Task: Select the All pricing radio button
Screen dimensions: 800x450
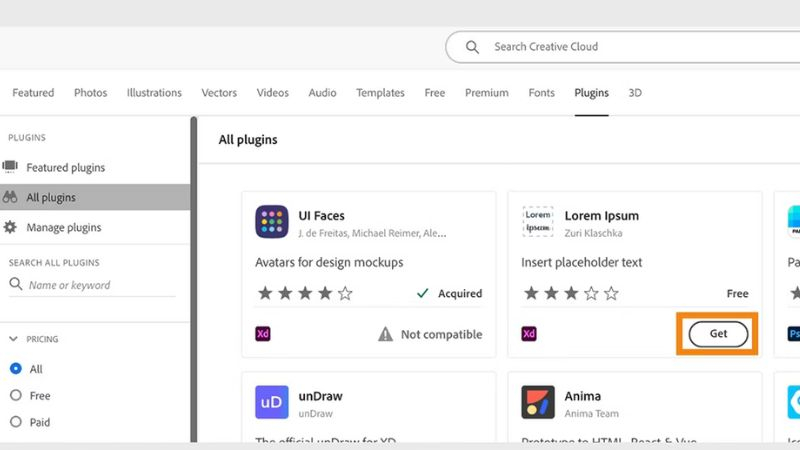Action: coord(16,368)
